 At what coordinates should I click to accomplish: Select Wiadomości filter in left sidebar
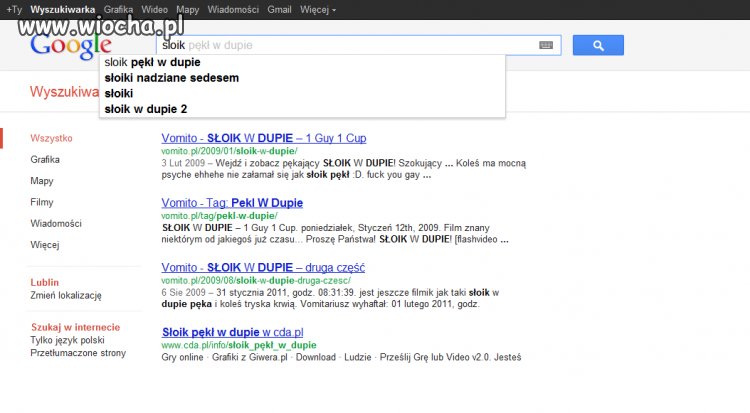(x=56, y=223)
